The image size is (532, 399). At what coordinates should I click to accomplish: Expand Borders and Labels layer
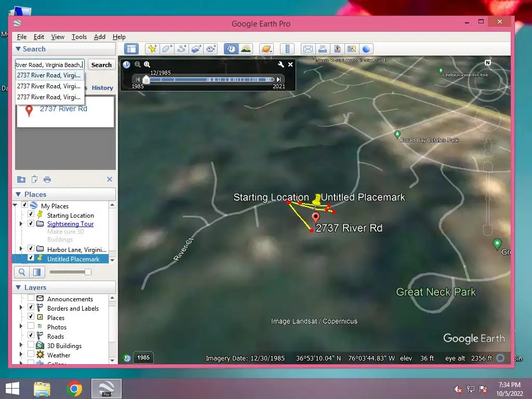[21, 308]
